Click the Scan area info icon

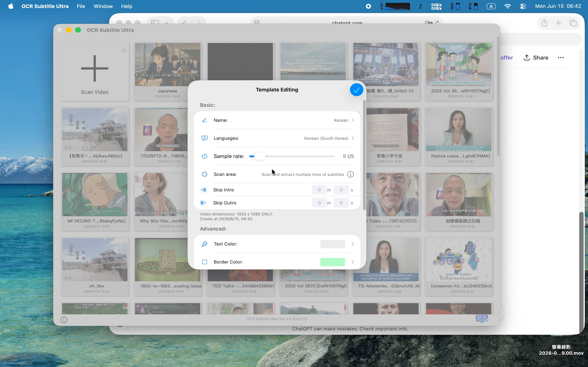350,174
